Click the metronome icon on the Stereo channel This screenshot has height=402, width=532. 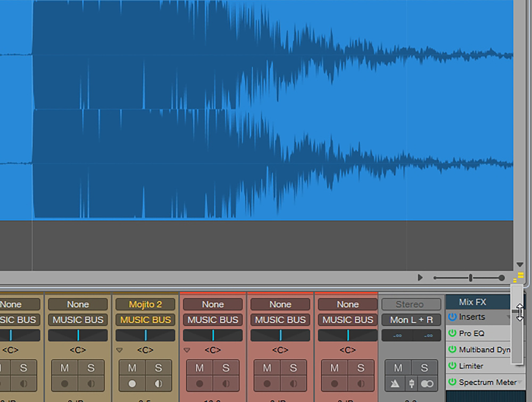(395, 383)
